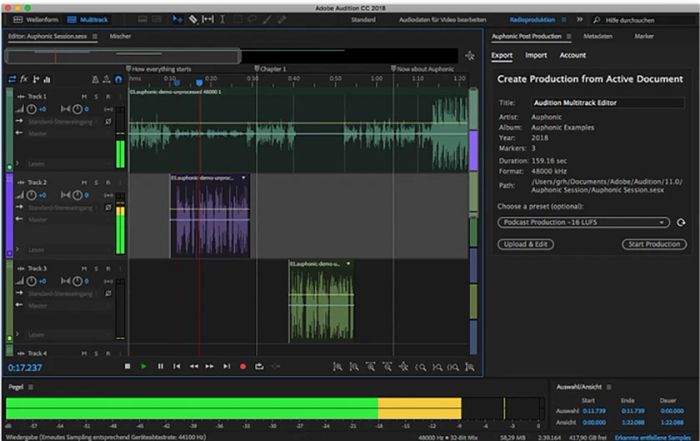
Task: Click the Upload & Edit button
Action: 525,244
